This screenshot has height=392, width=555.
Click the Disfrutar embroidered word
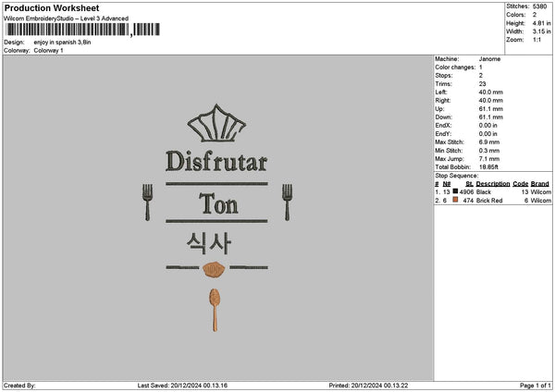216,161
